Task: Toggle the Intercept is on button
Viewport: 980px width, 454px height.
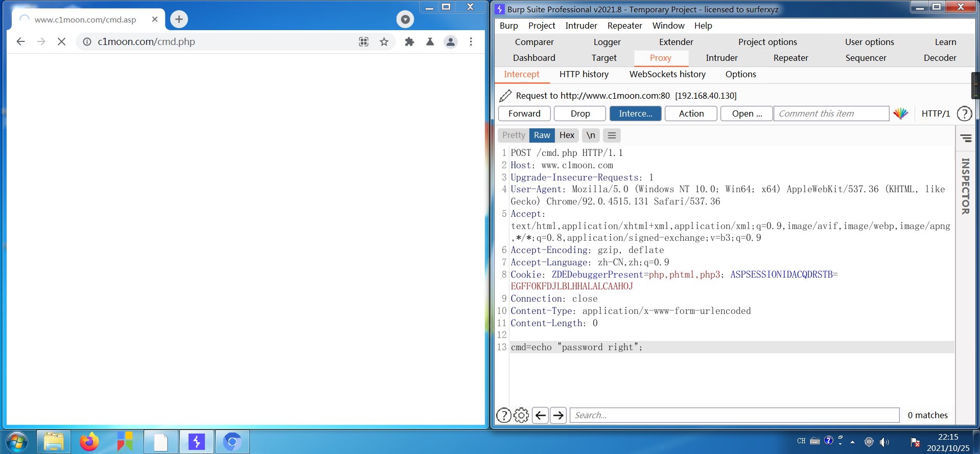Action: point(635,113)
